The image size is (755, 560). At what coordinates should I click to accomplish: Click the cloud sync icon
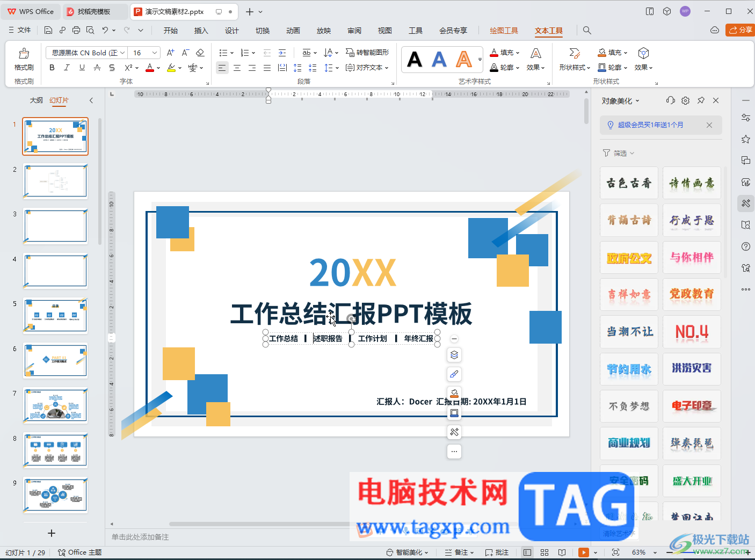coord(714,30)
